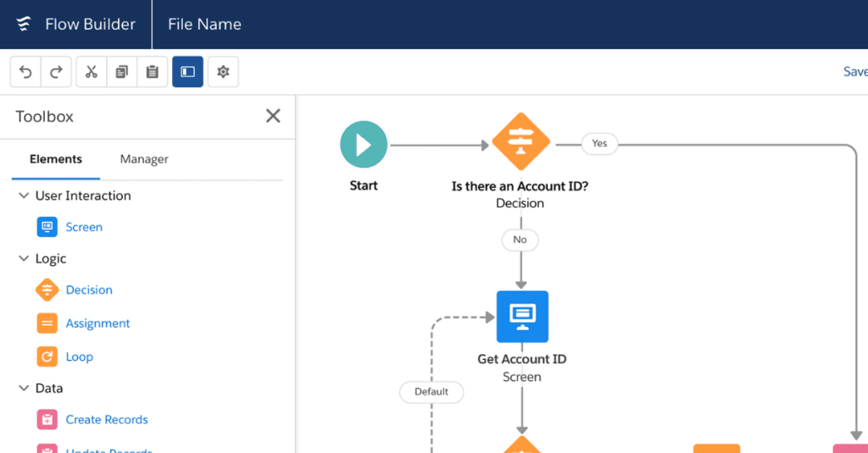The height and width of the screenshot is (453, 868).
Task: Click the Save button
Action: pyautogui.click(x=855, y=71)
